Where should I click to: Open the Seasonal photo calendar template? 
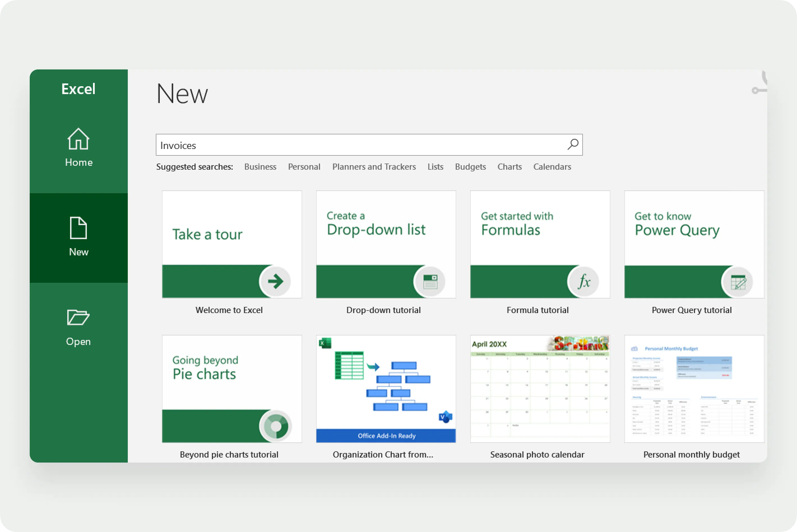point(540,389)
